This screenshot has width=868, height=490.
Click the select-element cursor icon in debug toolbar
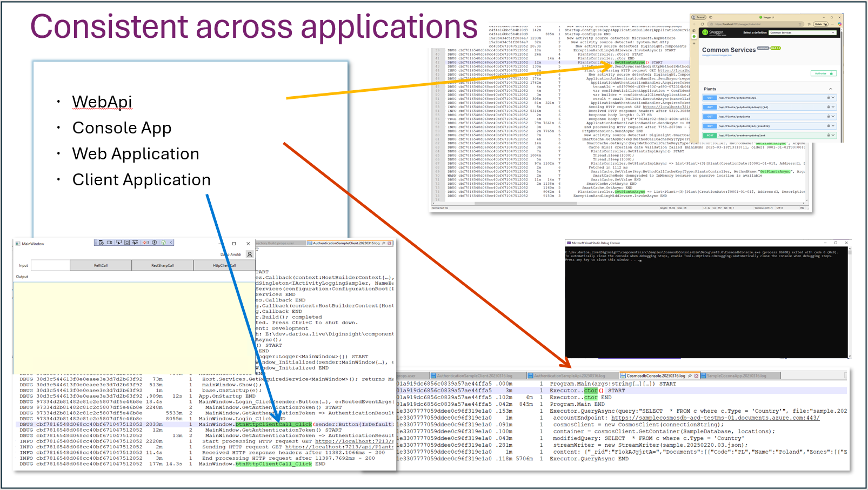click(x=119, y=243)
